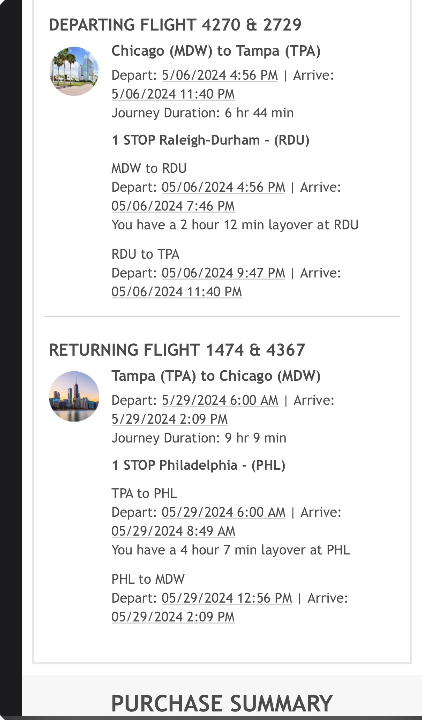Click TPA to PHL arrival 05/29/2024 8:49 AM
Screen dimensions: 422x720
point(173,531)
